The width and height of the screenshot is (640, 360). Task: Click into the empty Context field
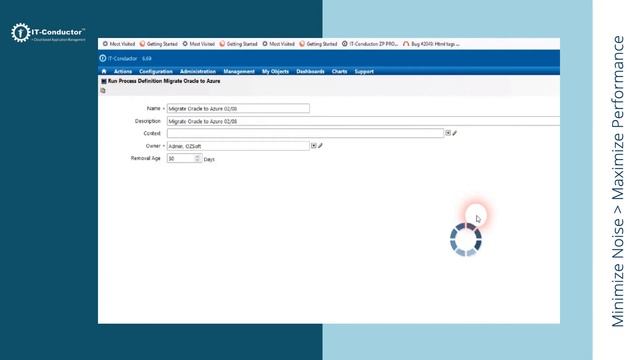(x=305, y=133)
